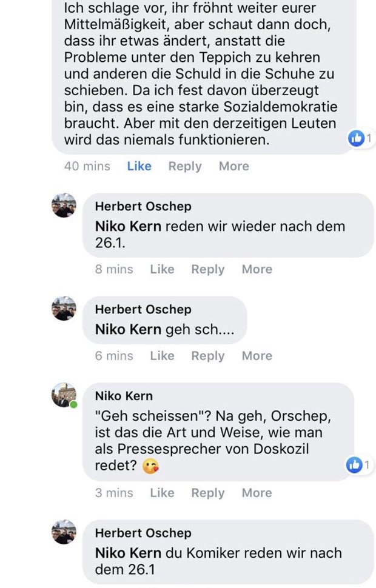
Task: Like Herbert Oschep's '26.1' comment
Action: [x=163, y=269]
